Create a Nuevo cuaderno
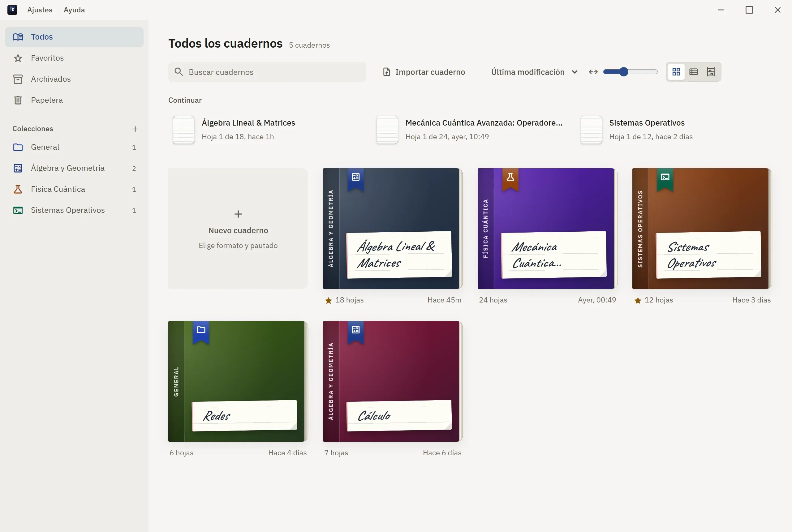This screenshot has width=792, height=532. pos(238,229)
